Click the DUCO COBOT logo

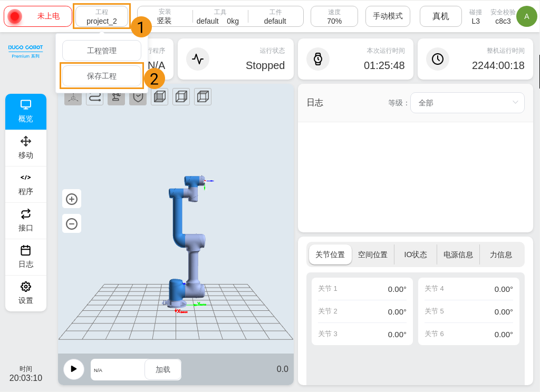tap(25, 51)
